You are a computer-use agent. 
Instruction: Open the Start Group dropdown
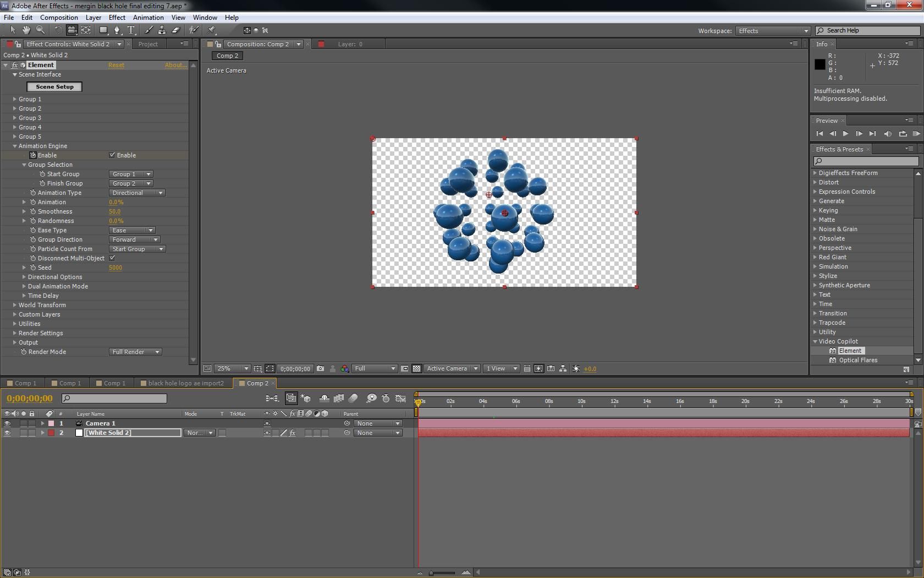[x=130, y=174]
